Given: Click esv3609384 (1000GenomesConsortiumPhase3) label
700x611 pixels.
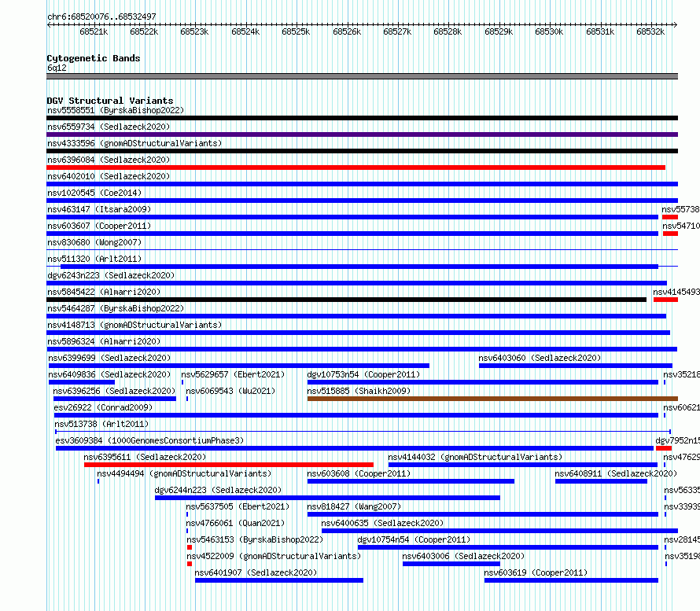Looking at the screenshot, I should (x=149, y=440).
